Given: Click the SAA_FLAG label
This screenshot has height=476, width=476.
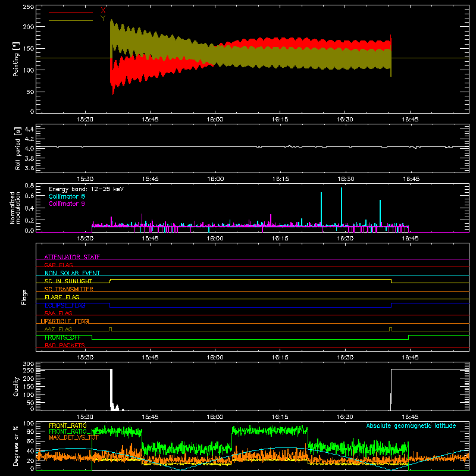Looking at the screenshot, I should [58, 313].
